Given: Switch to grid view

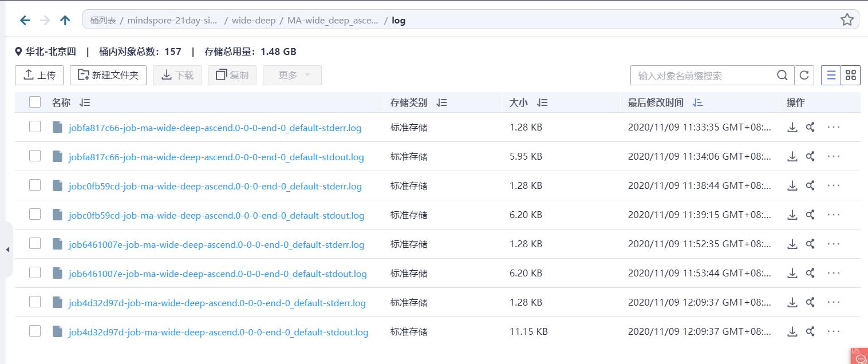Looking at the screenshot, I should [x=851, y=76].
